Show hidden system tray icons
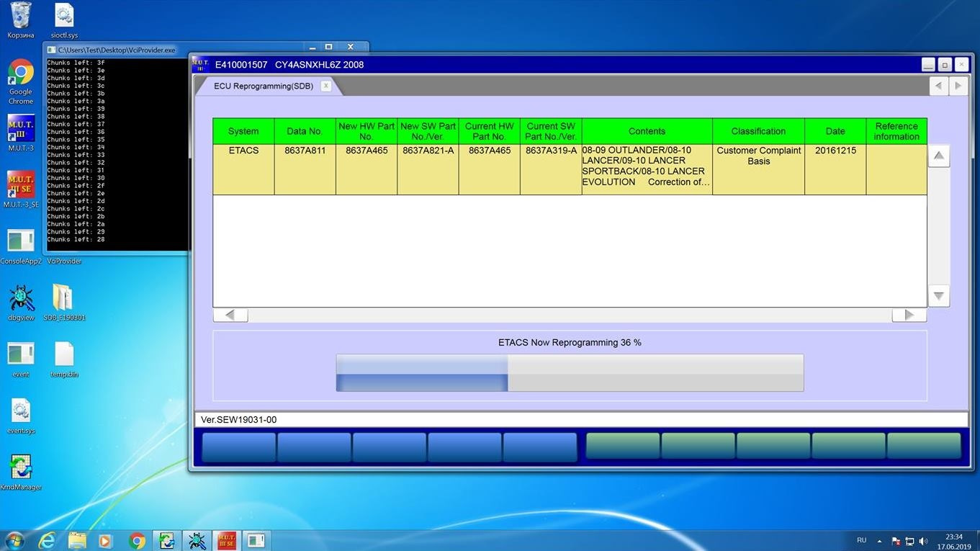This screenshot has height=551, width=980. [x=879, y=541]
